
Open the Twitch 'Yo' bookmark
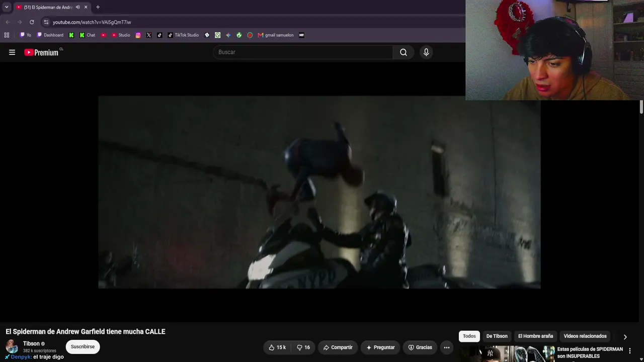25,35
